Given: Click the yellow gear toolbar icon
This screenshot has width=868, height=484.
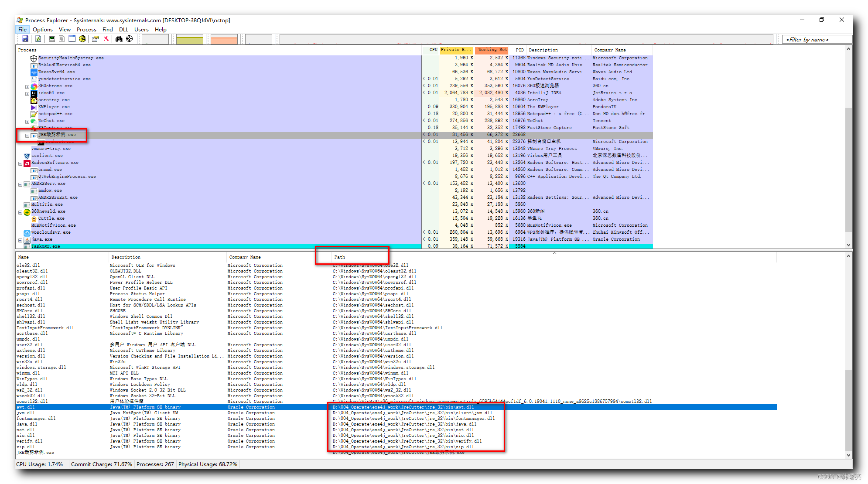Looking at the screenshot, I should coord(82,39).
